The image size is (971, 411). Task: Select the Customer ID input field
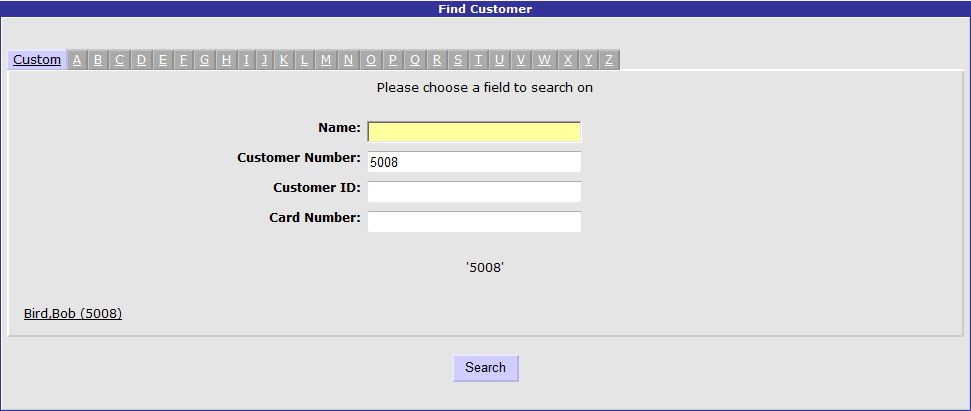pos(474,192)
